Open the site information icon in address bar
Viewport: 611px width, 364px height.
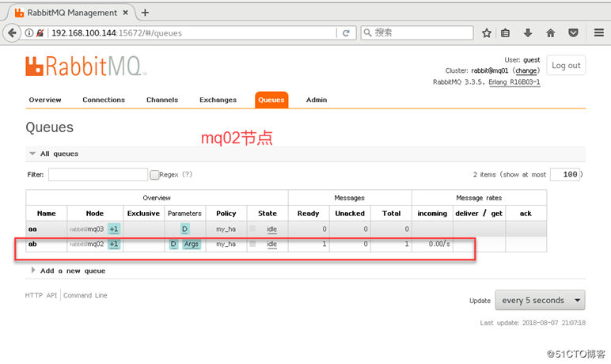(x=28, y=32)
